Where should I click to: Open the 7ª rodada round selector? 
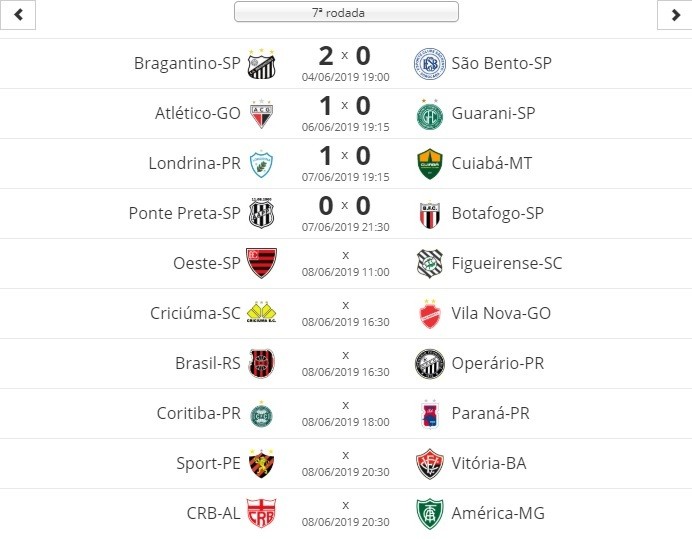pyautogui.click(x=346, y=12)
